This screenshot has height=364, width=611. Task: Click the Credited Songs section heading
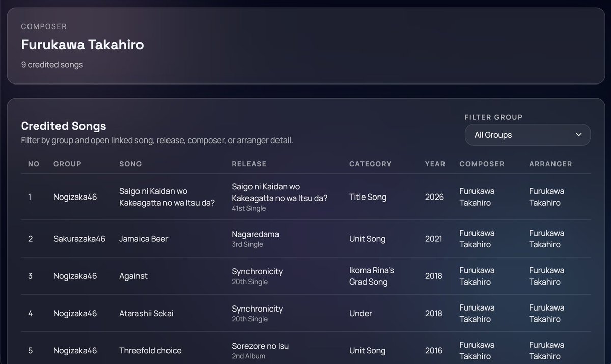(64, 126)
